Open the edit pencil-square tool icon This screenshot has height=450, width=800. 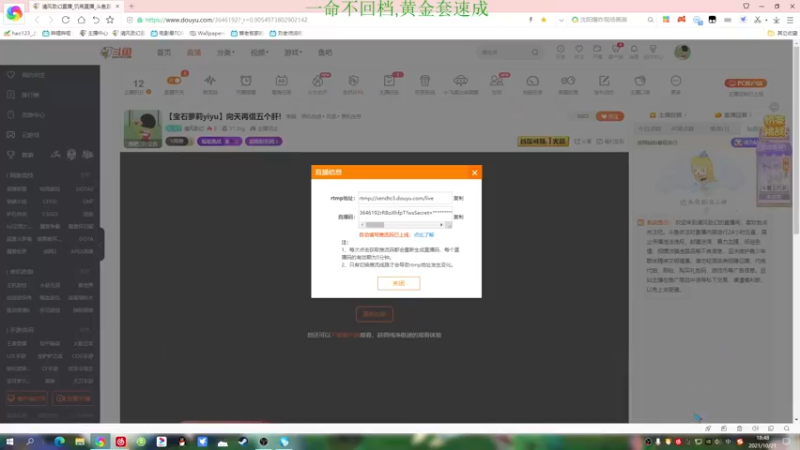click(x=604, y=81)
